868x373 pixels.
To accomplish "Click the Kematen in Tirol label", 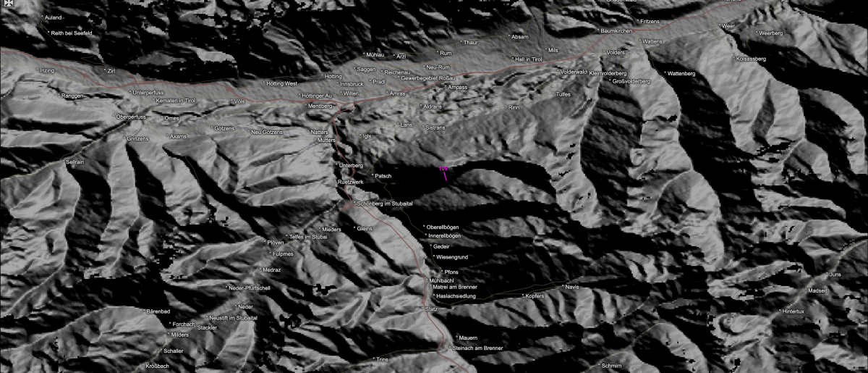I will (x=171, y=101).
